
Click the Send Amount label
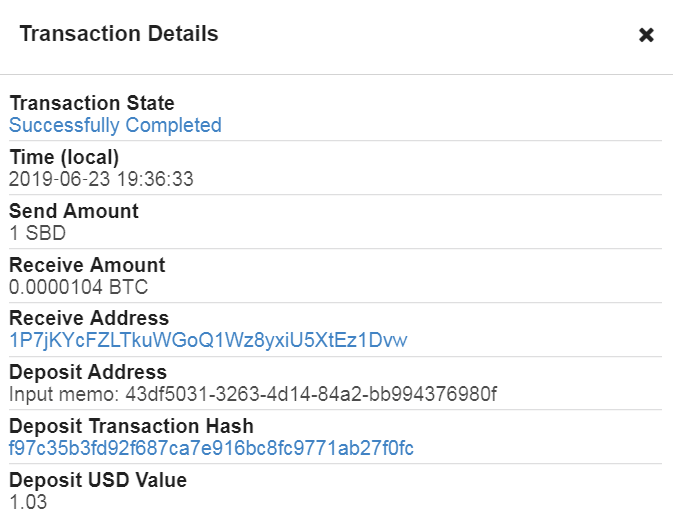(74, 211)
